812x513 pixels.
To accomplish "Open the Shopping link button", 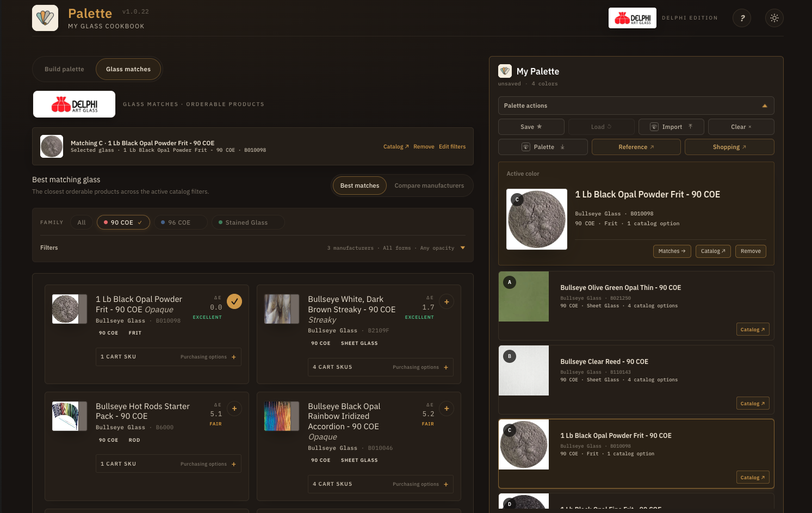I will pos(729,147).
